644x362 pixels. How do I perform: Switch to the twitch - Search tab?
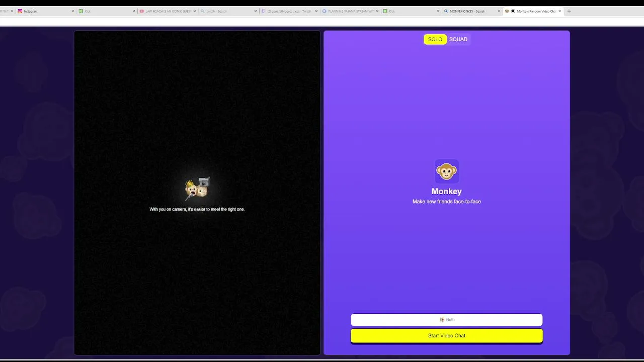pos(228,11)
